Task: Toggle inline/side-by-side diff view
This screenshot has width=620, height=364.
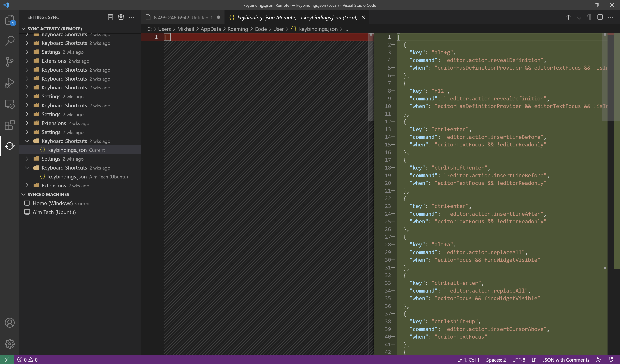Action: click(600, 17)
